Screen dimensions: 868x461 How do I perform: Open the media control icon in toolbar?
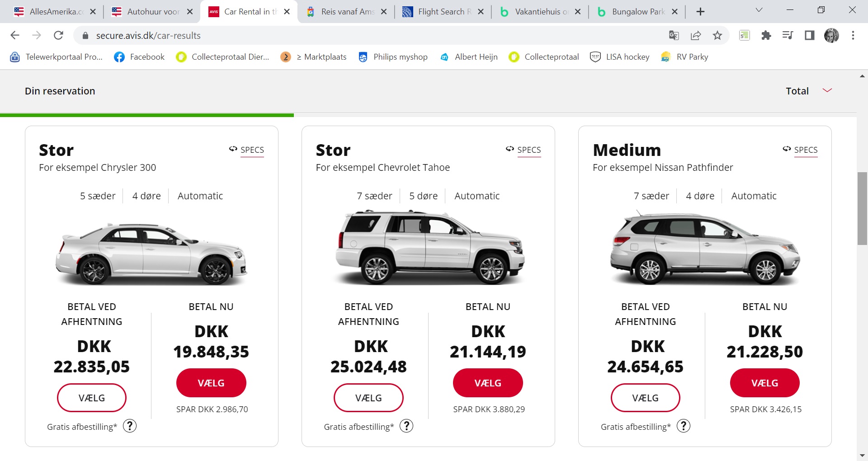[788, 35]
